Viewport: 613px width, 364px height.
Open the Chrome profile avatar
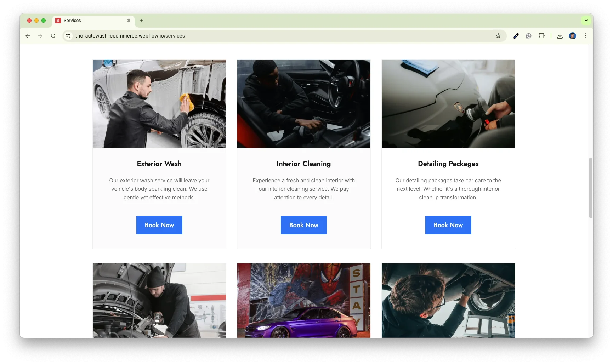tap(573, 36)
